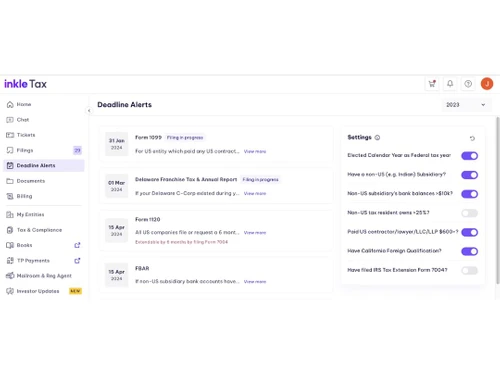The image size is (500, 375).
Task: Click Extendable by 6 months filing note
Action: (181, 242)
